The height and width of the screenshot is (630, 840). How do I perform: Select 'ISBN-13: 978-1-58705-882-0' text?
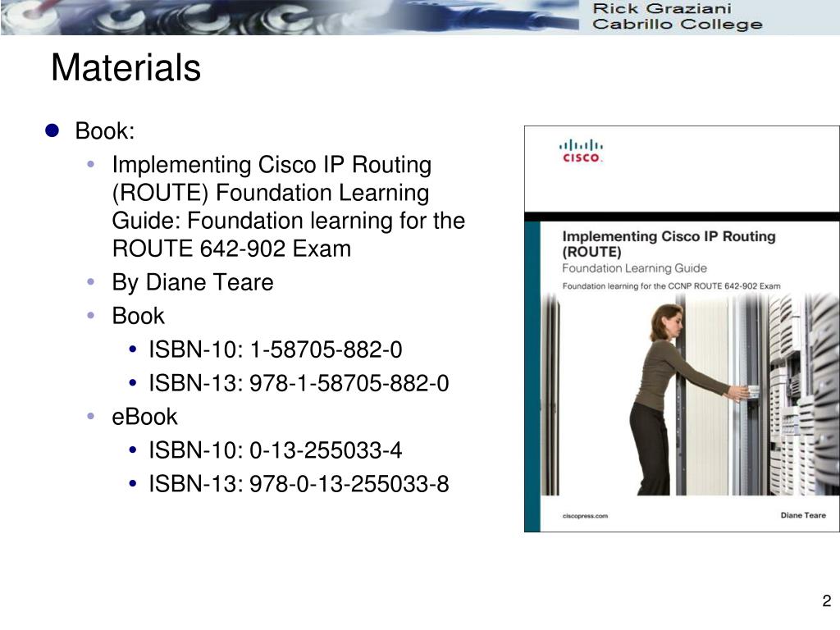click(299, 383)
